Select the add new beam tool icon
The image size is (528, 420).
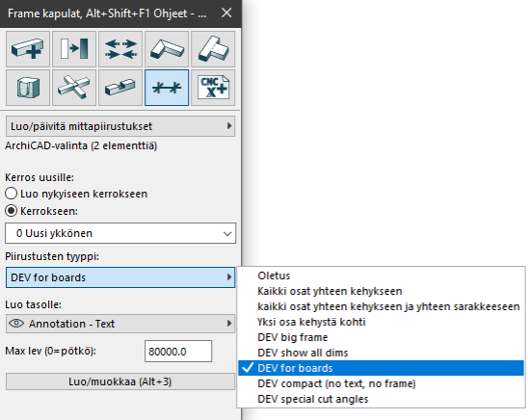click(x=28, y=49)
